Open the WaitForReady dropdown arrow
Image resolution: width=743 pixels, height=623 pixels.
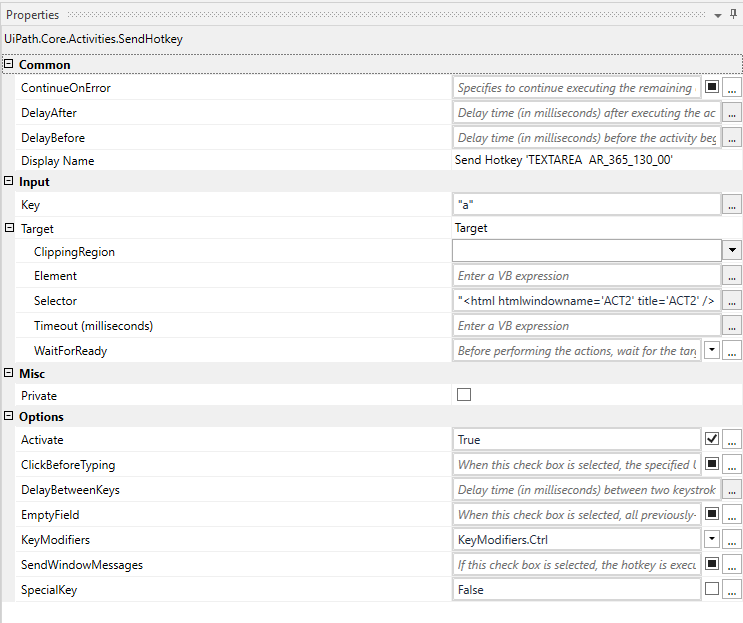tap(712, 351)
